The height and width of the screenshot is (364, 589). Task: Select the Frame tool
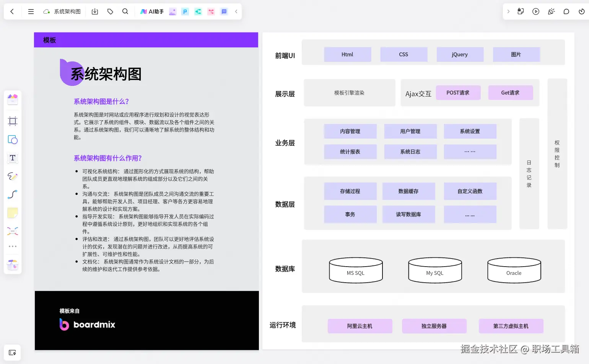[x=13, y=121]
